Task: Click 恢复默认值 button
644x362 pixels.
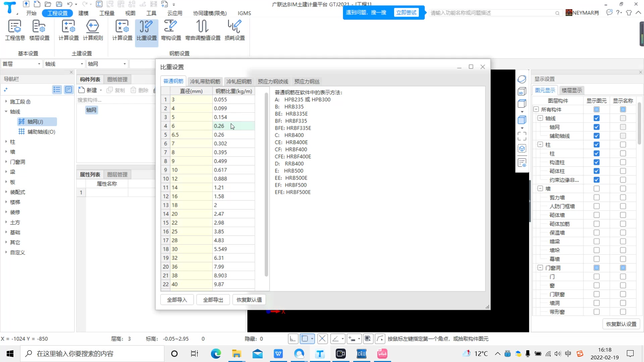Action: [x=249, y=300]
